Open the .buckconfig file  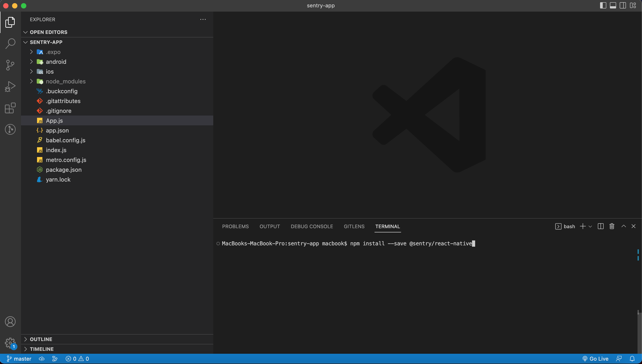pyautogui.click(x=117, y=91)
